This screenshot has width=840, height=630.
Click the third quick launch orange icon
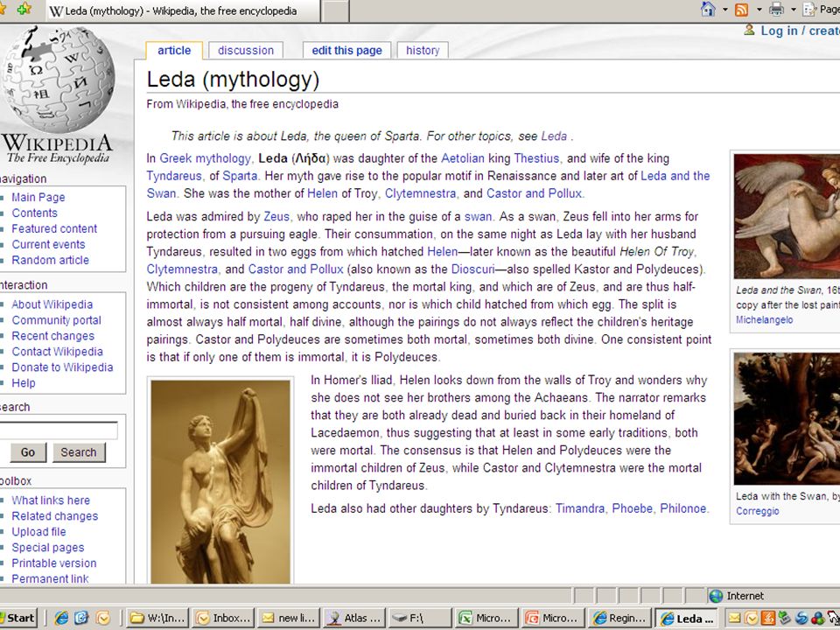(x=102, y=618)
